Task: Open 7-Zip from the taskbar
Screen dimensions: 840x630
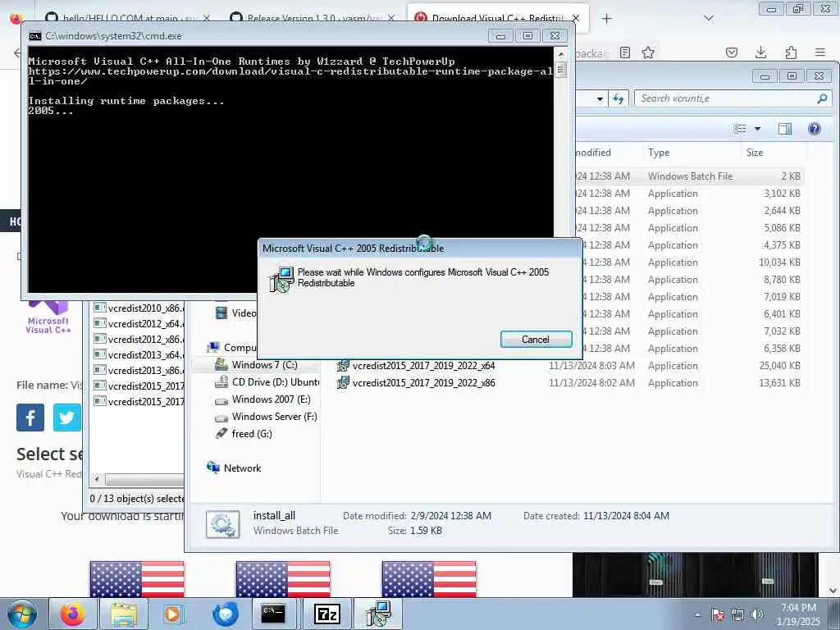Action: [326, 614]
